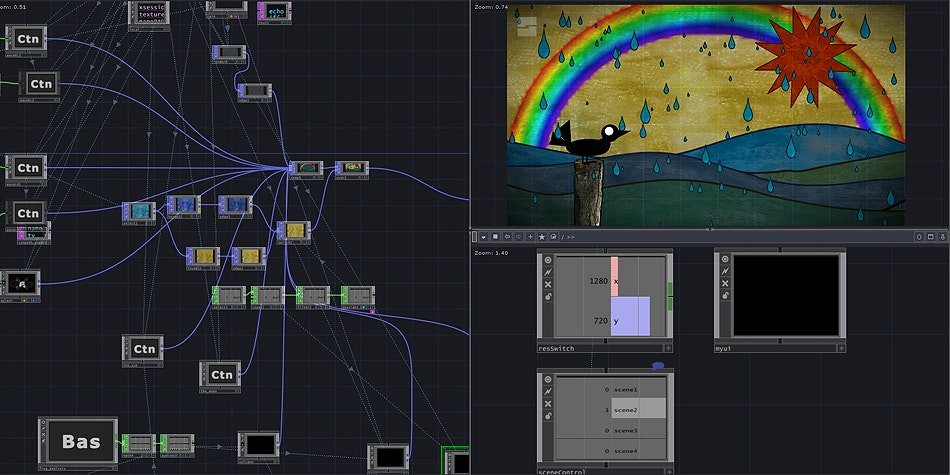
Task: Select the scene4 row in sceneControl
Action: coord(611,451)
